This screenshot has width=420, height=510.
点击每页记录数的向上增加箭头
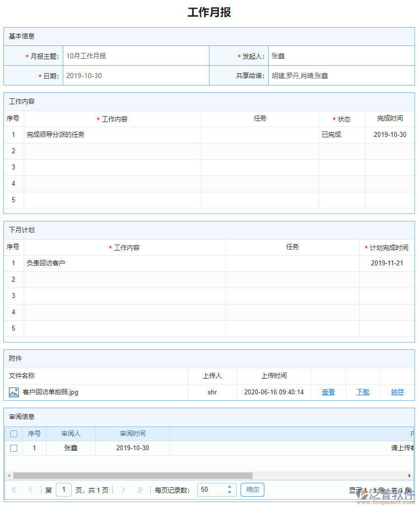coord(229,486)
